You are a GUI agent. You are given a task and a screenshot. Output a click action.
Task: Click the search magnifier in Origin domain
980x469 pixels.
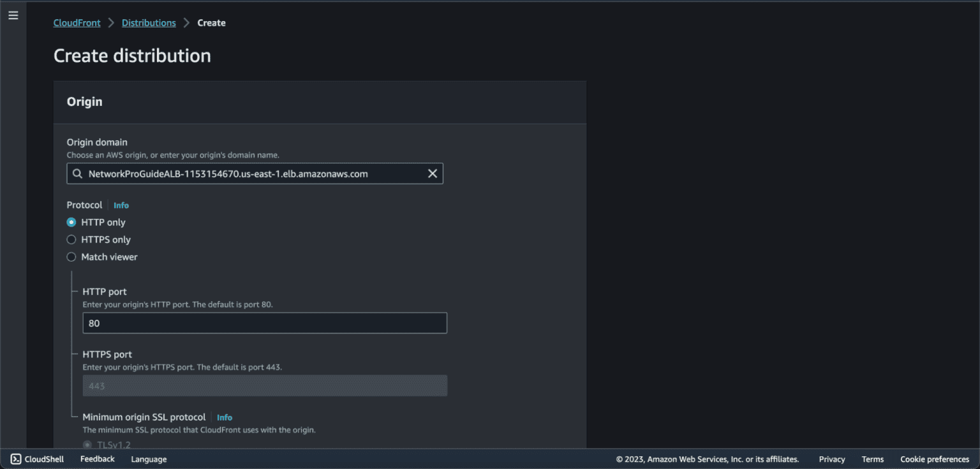click(77, 173)
